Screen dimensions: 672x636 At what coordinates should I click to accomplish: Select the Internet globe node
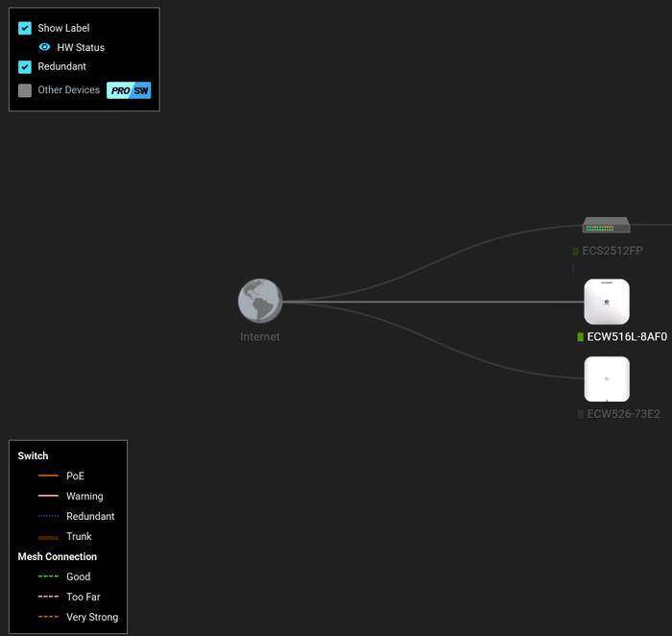click(260, 301)
